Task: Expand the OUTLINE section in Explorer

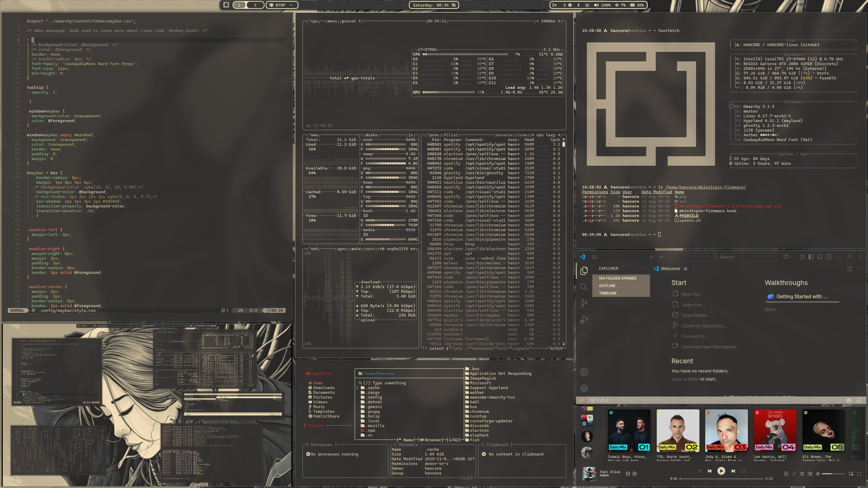Action: (607, 286)
